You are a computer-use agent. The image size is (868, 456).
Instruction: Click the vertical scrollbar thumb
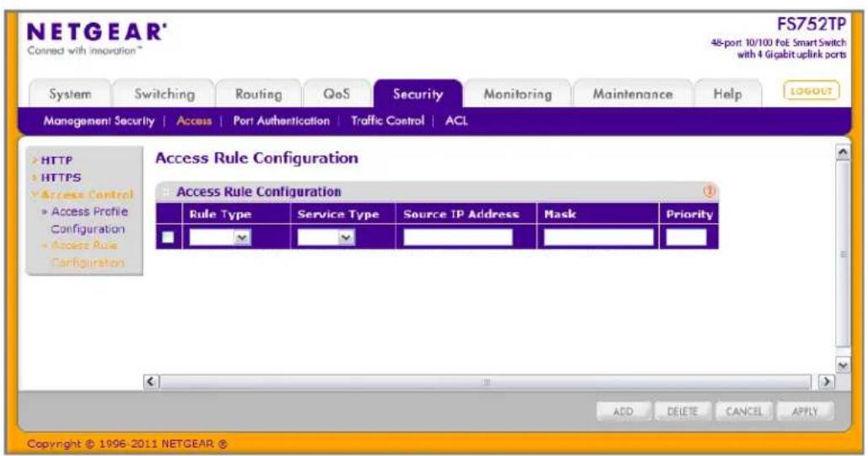(x=843, y=254)
